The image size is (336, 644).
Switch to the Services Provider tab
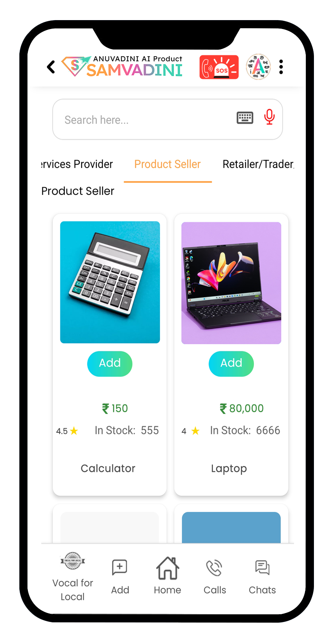pos(77,164)
